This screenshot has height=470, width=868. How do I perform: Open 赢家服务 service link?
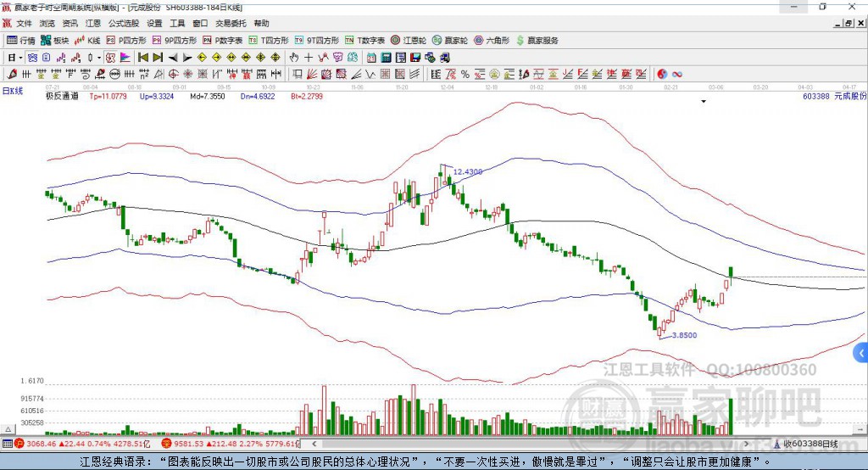537,41
